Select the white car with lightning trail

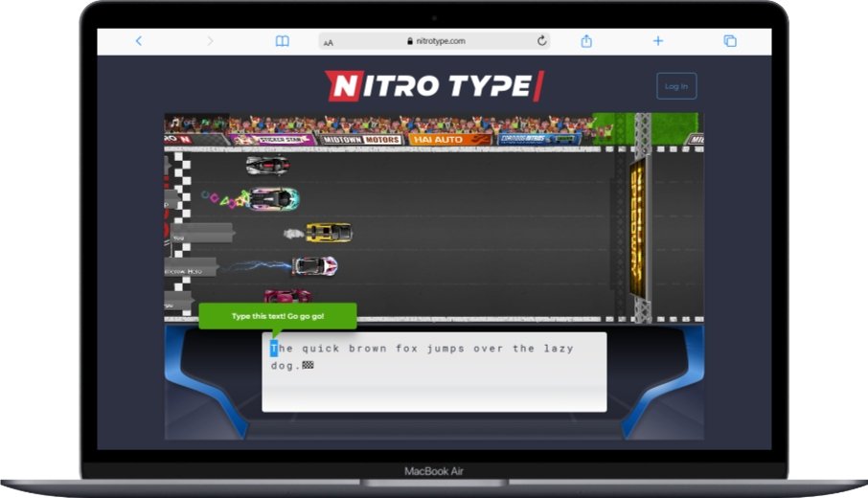314,266
